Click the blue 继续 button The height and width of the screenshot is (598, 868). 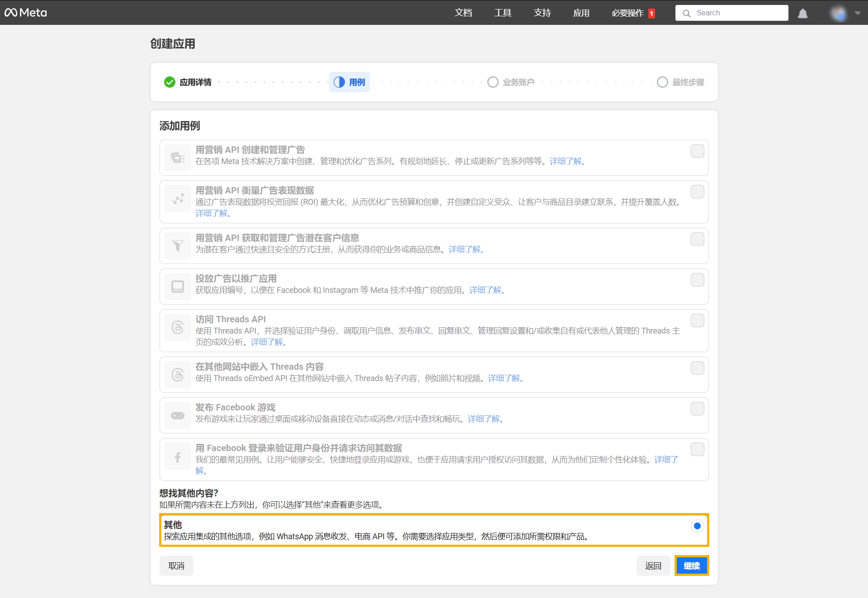pyautogui.click(x=691, y=565)
